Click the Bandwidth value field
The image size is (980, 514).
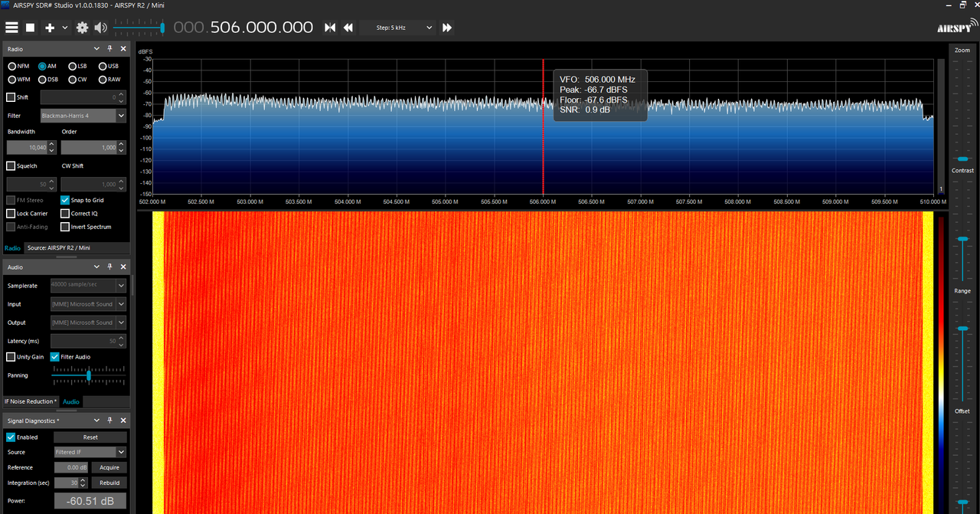pyautogui.click(x=28, y=147)
